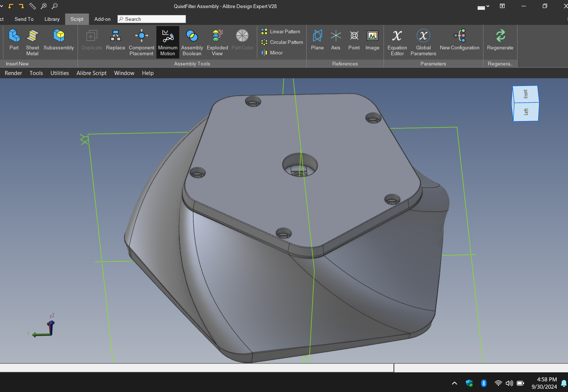Expand the quick access toolbar chevron
Viewport: 568px width, 392px height.
click(1, 6)
